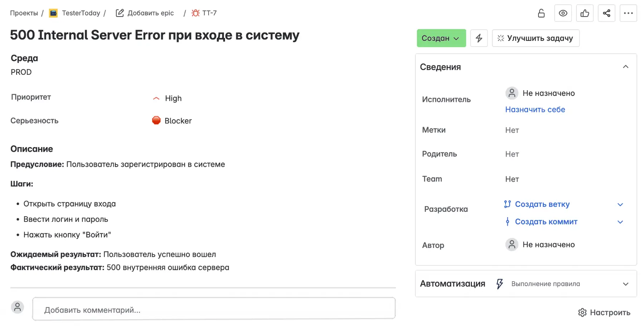Click the assignee avatar icon for Исполнитель

pyautogui.click(x=512, y=93)
